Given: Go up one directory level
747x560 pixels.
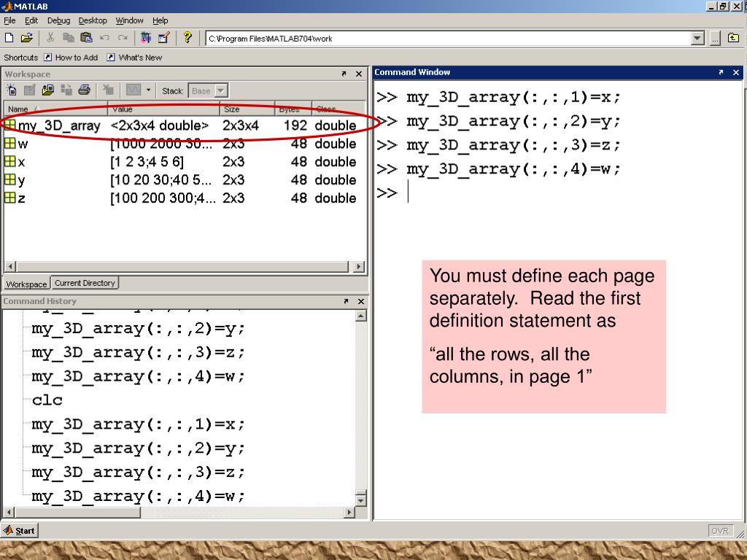Looking at the screenshot, I should pyautogui.click(x=734, y=38).
